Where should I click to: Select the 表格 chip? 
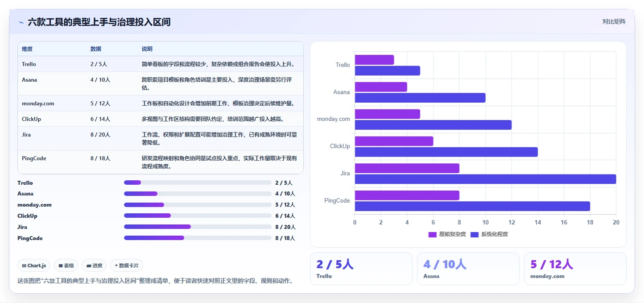(66, 266)
